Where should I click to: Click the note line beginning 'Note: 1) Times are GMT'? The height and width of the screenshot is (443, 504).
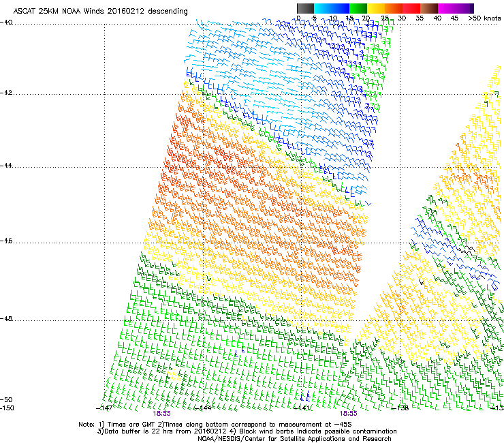click(x=215, y=425)
